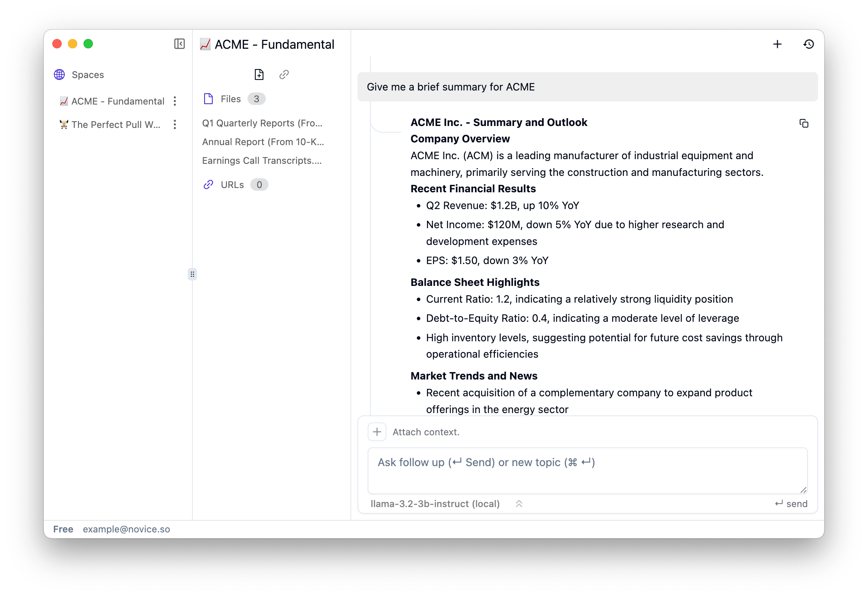Copy the response with copy icon

[x=804, y=124]
